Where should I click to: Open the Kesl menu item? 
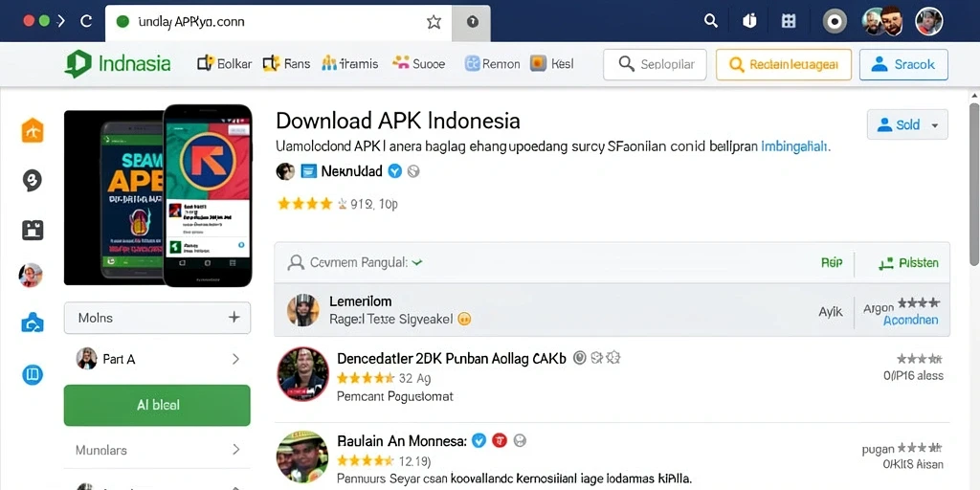click(552, 64)
